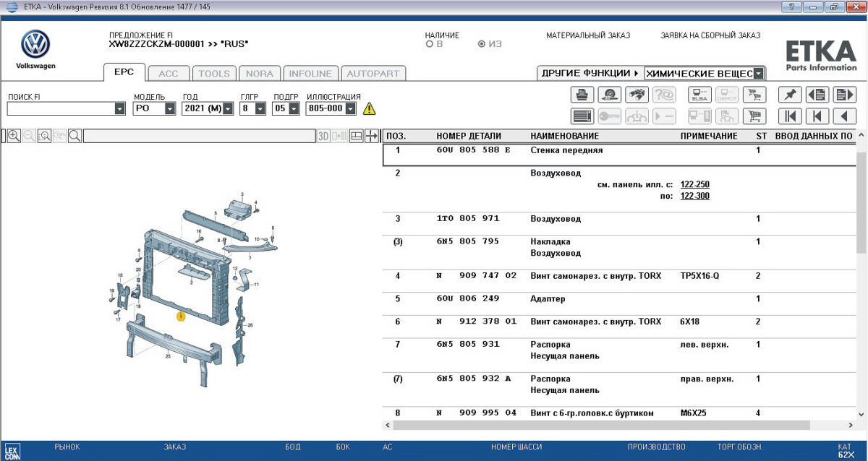Zoom in on the parts illustration

pyautogui.click(x=14, y=136)
